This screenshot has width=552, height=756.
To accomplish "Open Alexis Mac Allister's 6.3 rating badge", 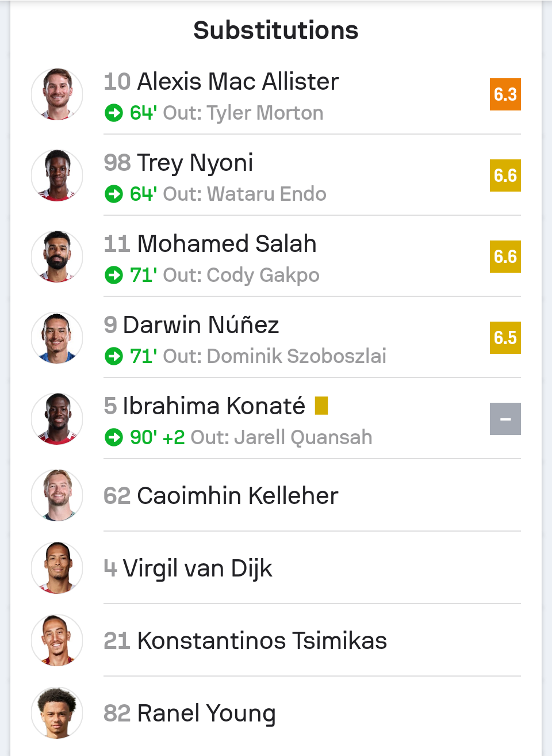I will [x=505, y=94].
